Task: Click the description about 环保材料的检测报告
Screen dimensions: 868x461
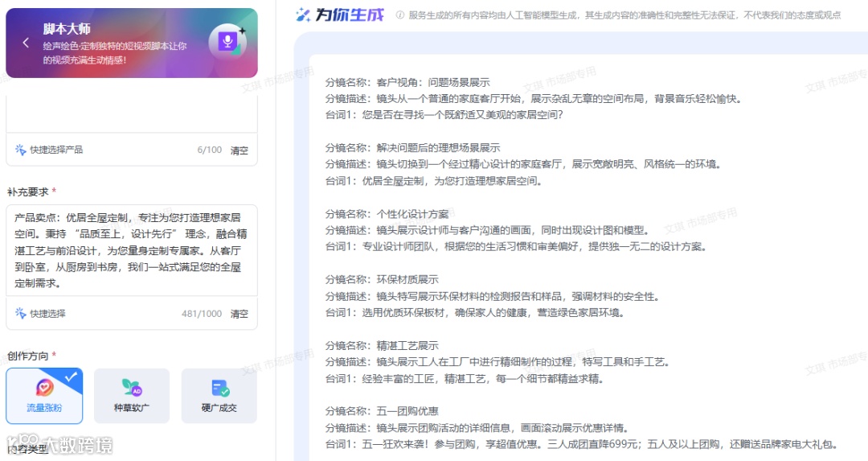Action: 492,296
